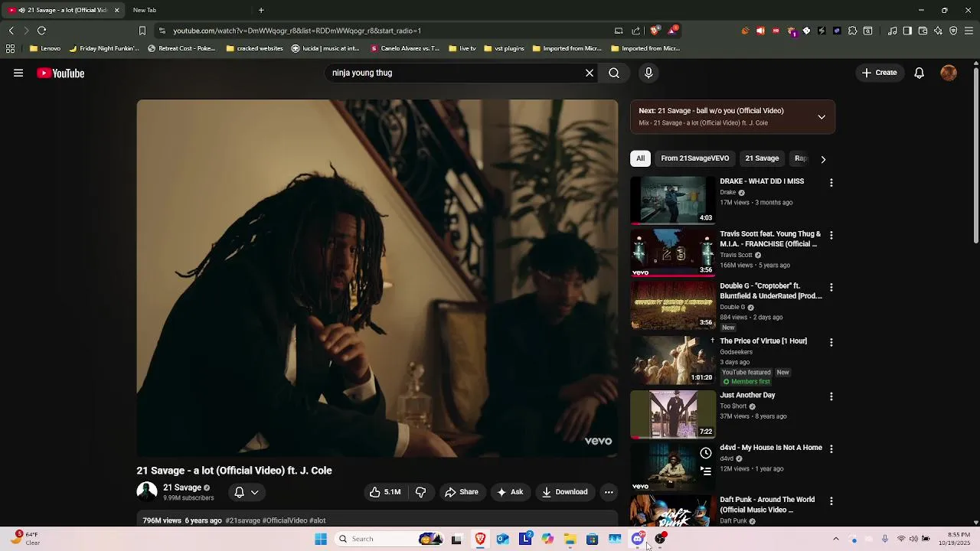This screenshot has width=980, height=551.
Task: Open Double G Croptober video title
Action: 771,291
